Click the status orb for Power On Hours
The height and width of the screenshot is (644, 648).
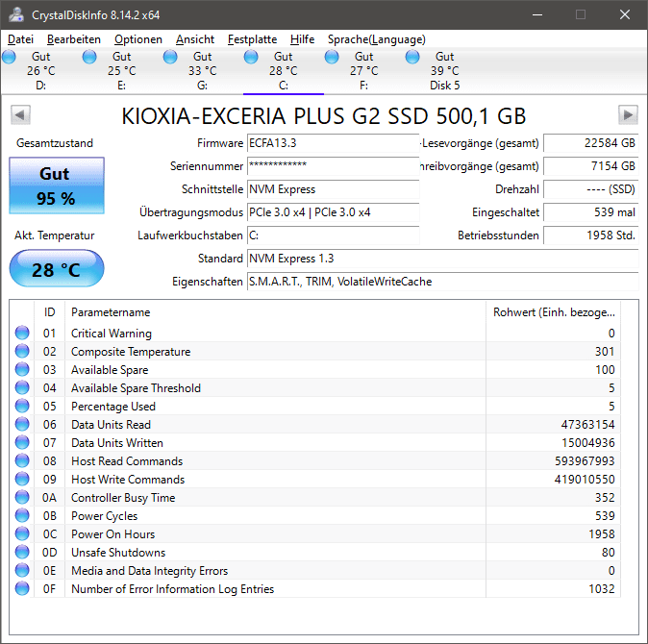coord(22,533)
